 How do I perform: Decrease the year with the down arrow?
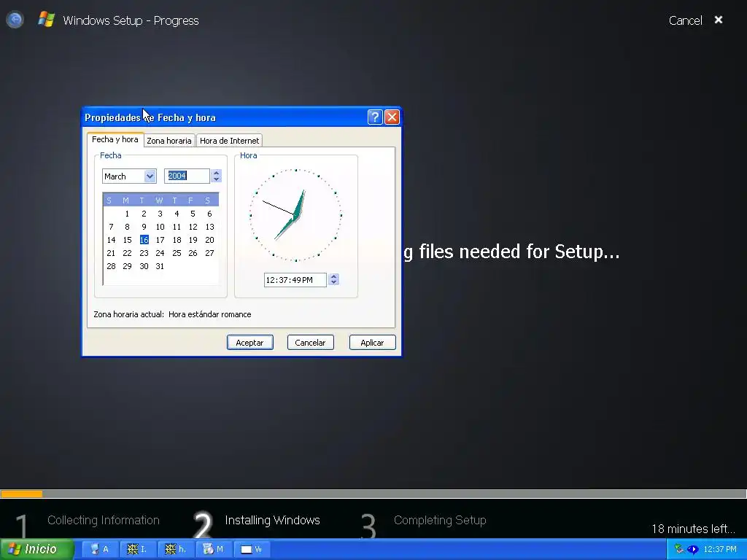[x=216, y=179]
